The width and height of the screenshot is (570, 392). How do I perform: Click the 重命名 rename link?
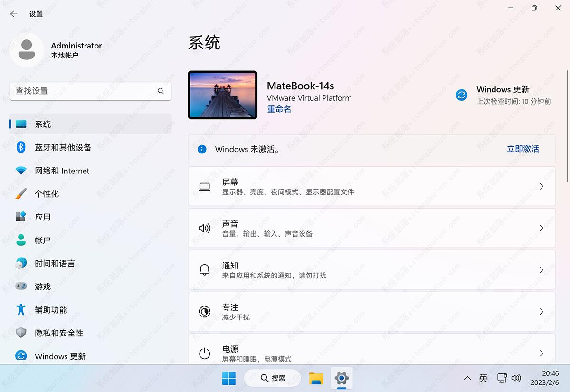[279, 109]
